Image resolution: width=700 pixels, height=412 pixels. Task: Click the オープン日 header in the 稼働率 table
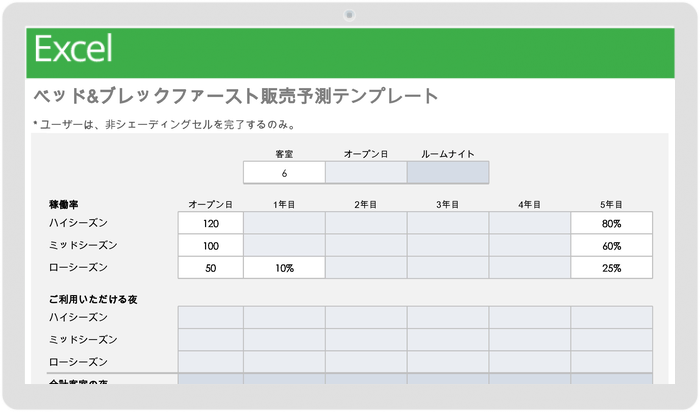tap(210, 204)
